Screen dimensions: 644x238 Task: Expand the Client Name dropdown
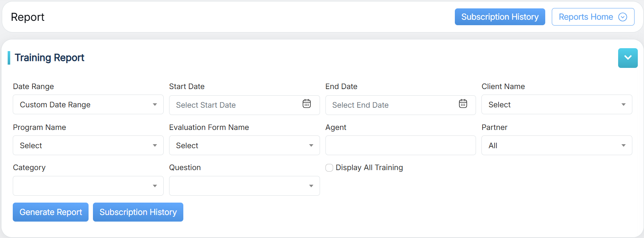(557, 105)
